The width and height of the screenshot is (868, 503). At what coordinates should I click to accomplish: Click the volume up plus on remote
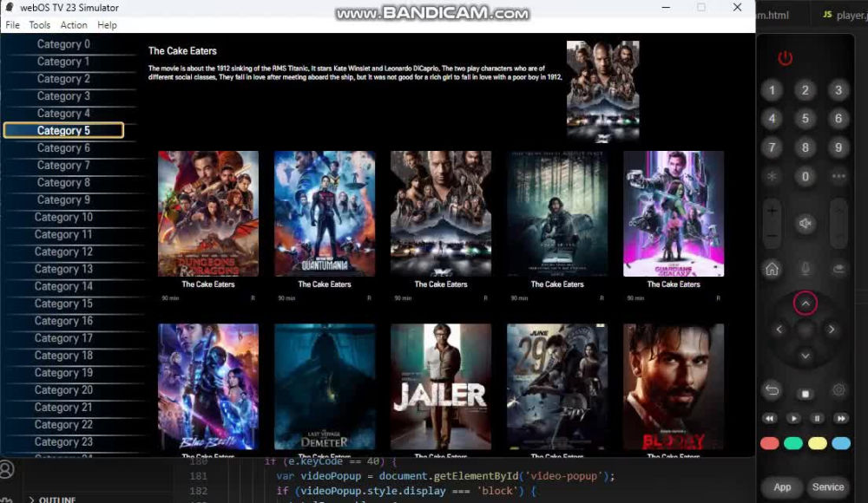[x=772, y=210]
